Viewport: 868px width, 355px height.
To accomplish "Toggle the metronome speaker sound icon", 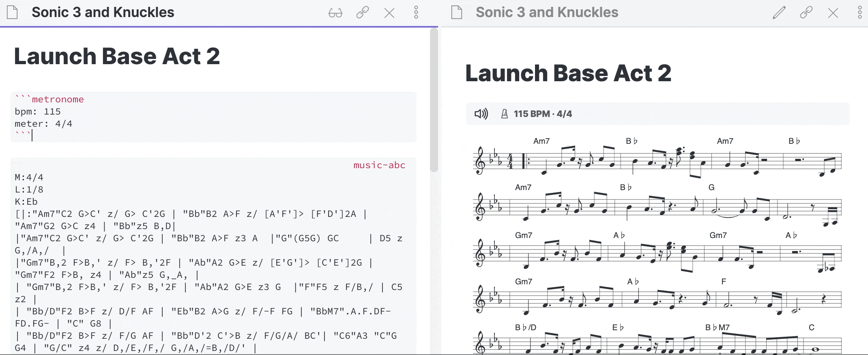I will [481, 114].
